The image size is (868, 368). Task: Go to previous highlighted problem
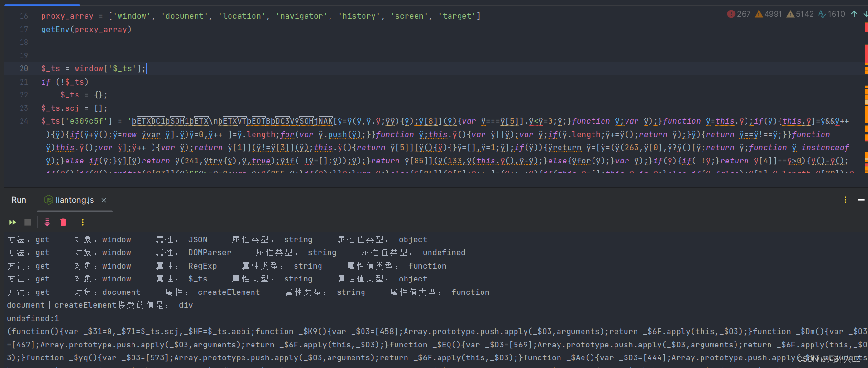pyautogui.click(x=854, y=14)
